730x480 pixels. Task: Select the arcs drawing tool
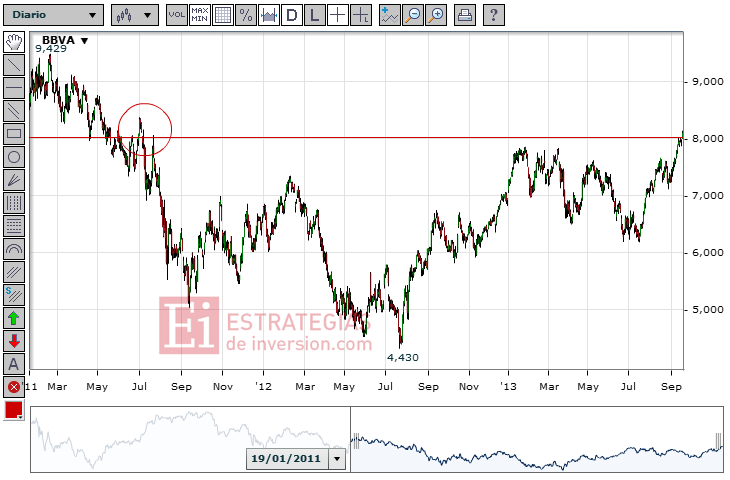tap(14, 249)
